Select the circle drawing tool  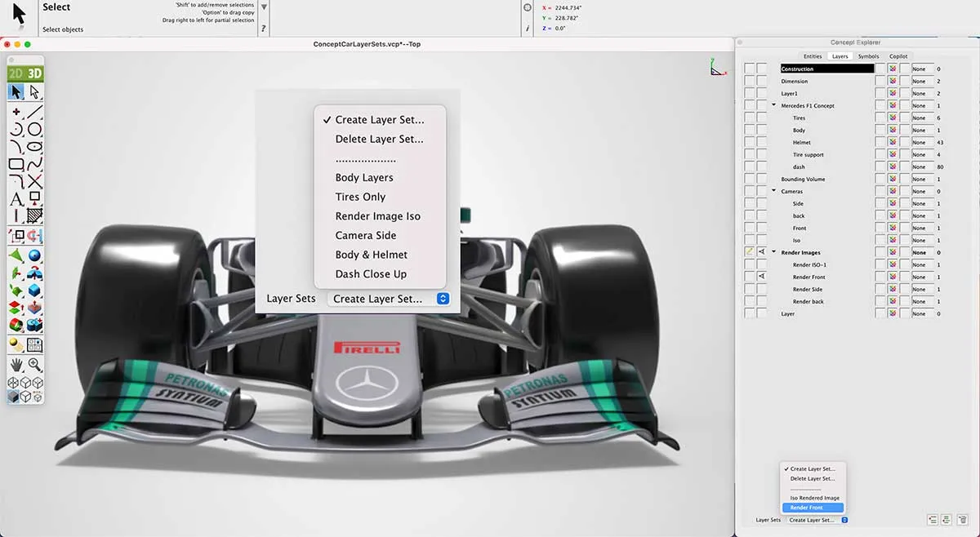point(33,128)
